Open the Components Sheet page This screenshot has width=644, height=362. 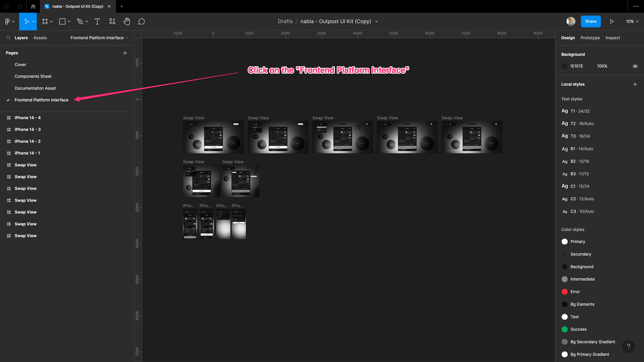[33, 76]
